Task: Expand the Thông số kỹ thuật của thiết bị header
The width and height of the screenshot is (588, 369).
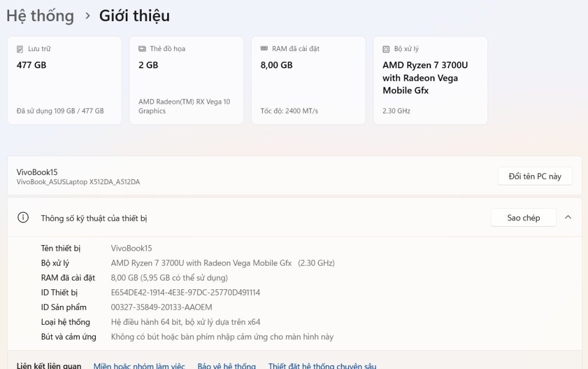Action: point(295,217)
